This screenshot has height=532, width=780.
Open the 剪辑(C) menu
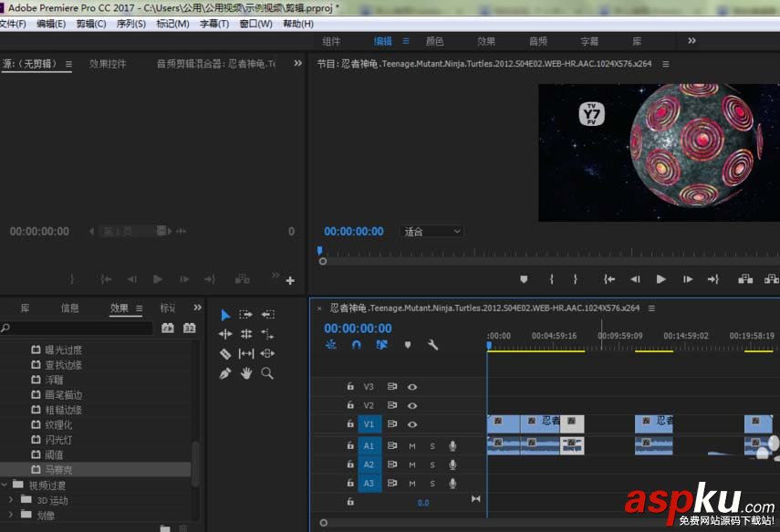pyautogui.click(x=91, y=24)
